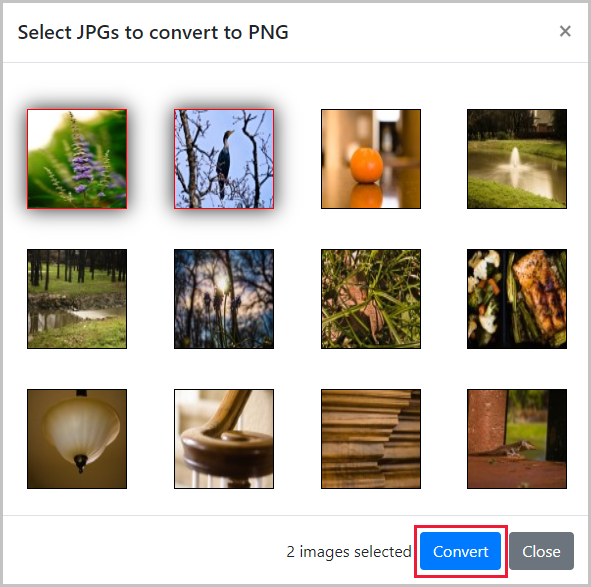The image size is (591, 587).
Task: Dismiss dialog with the X icon
Action: 565,31
